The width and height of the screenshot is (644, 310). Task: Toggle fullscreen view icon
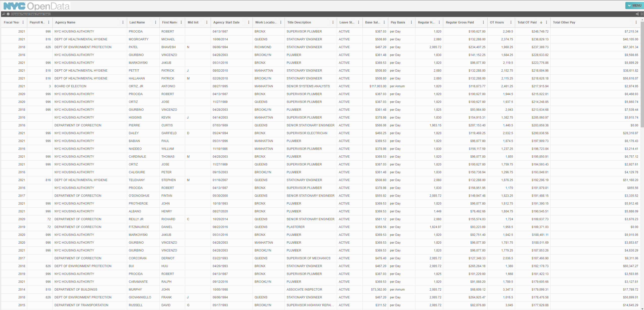pyautogui.click(x=642, y=14)
